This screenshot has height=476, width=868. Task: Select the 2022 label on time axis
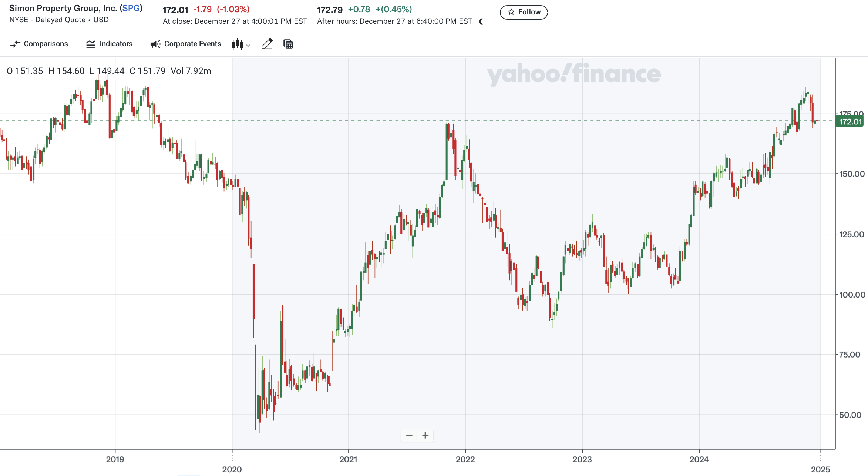[465, 459]
